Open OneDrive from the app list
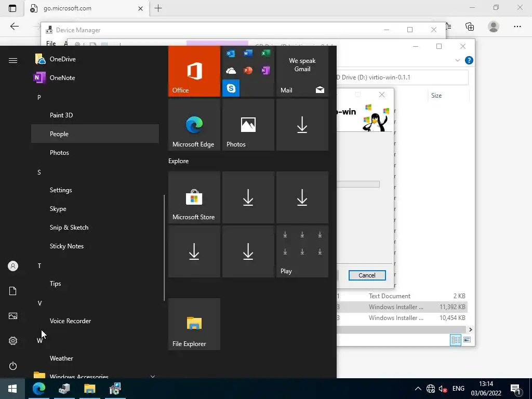Screen dimensions: 532x399 (x=95, y=59)
